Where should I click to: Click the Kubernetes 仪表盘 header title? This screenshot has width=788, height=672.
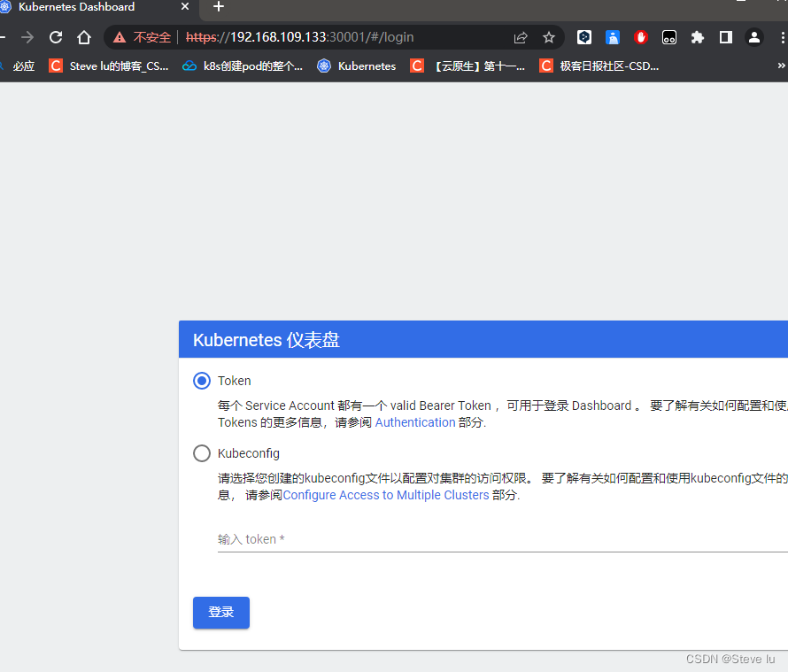coord(267,340)
